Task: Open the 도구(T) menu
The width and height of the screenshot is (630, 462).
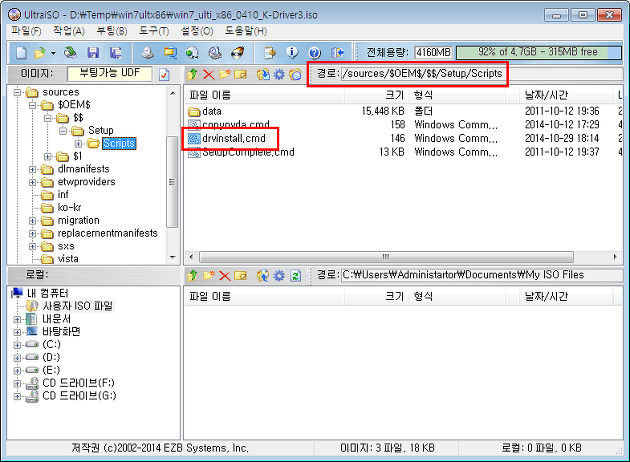Action: pos(154,31)
